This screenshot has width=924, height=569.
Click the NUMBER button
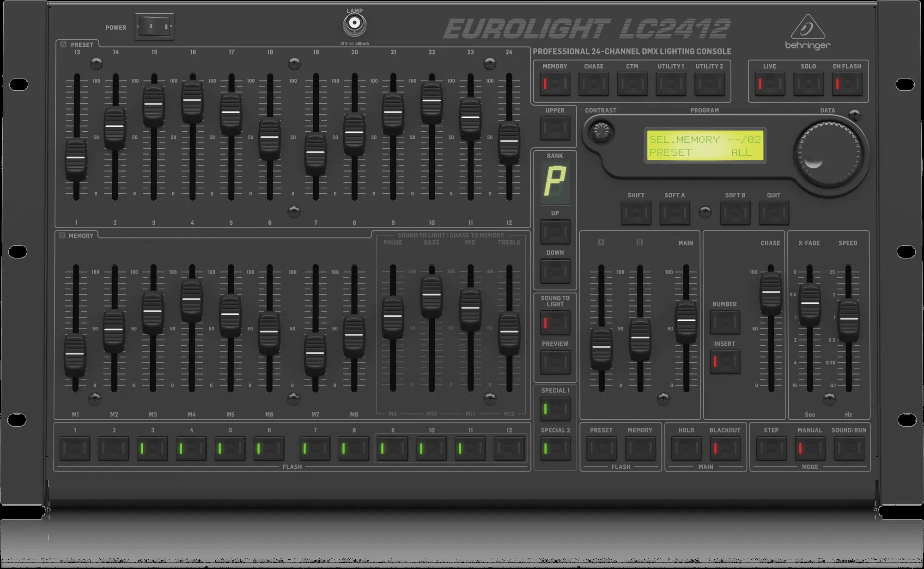click(724, 322)
